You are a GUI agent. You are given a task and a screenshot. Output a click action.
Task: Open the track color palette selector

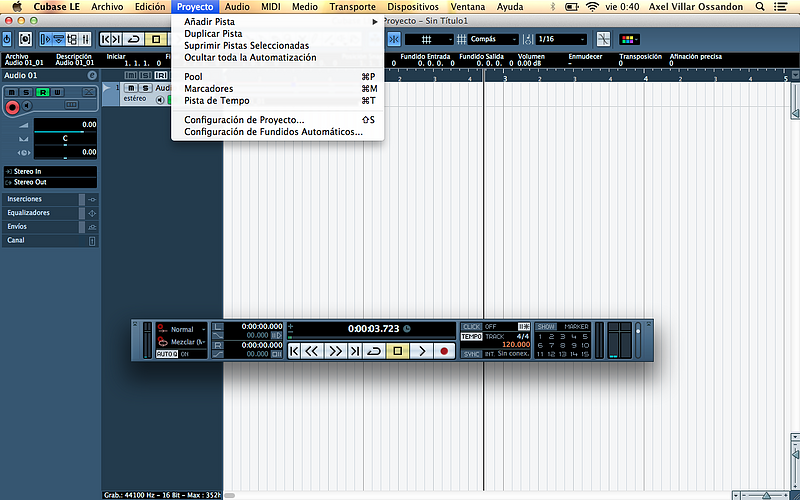pos(629,39)
